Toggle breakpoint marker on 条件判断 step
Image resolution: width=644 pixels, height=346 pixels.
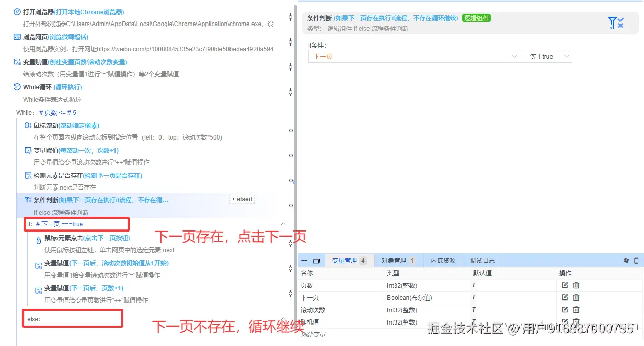pos(291,206)
